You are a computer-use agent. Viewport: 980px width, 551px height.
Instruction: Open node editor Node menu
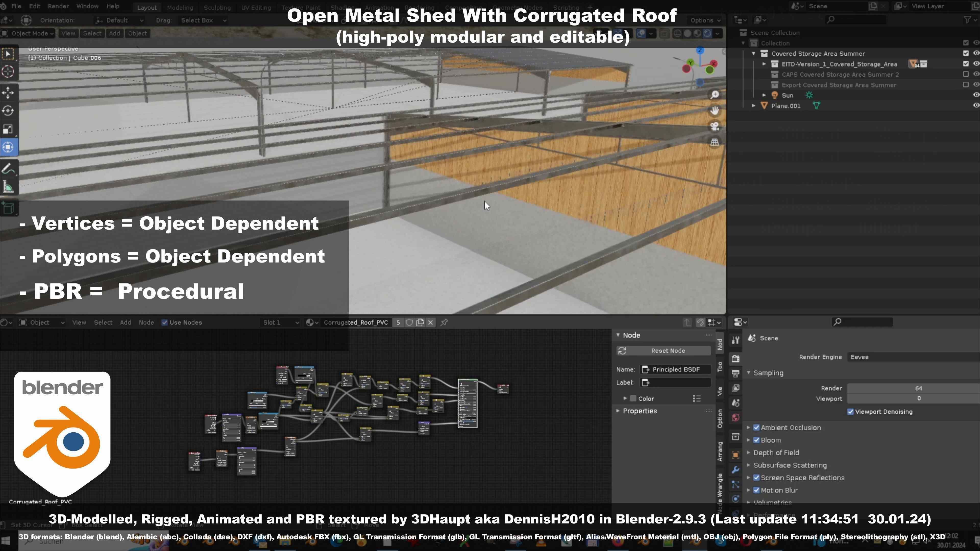coord(146,322)
